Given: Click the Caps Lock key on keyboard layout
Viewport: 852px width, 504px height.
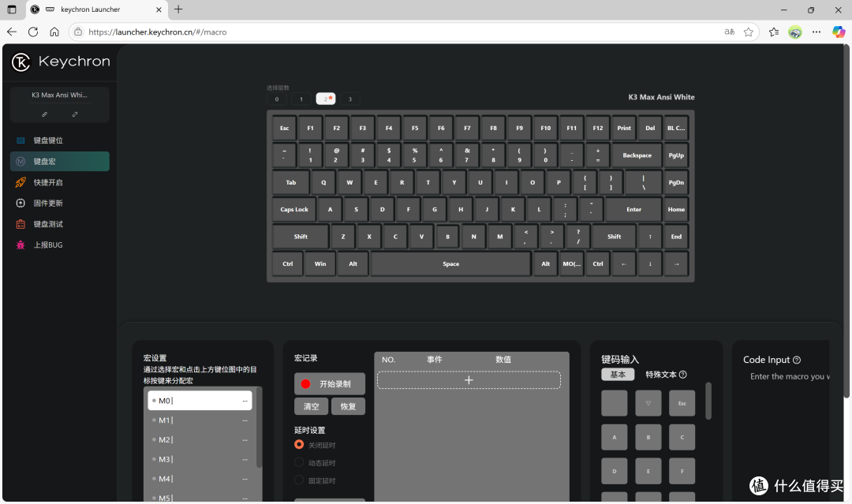Looking at the screenshot, I should click(x=294, y=210).
